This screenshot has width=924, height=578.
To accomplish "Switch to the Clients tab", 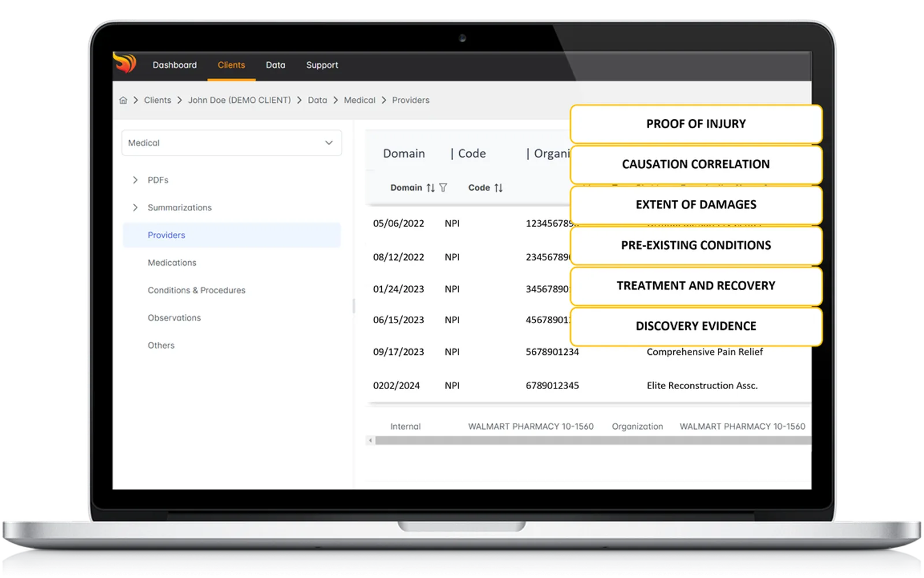I will coord(231,65).
